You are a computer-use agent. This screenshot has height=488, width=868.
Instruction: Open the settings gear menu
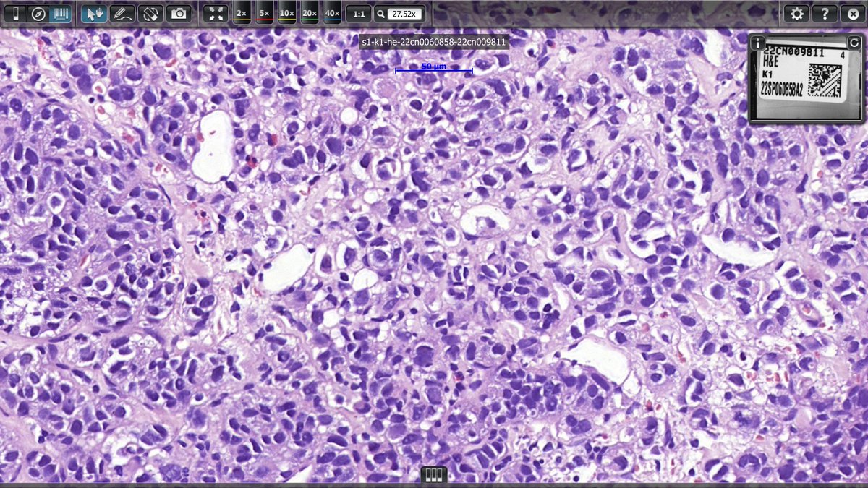click(797, 14)
